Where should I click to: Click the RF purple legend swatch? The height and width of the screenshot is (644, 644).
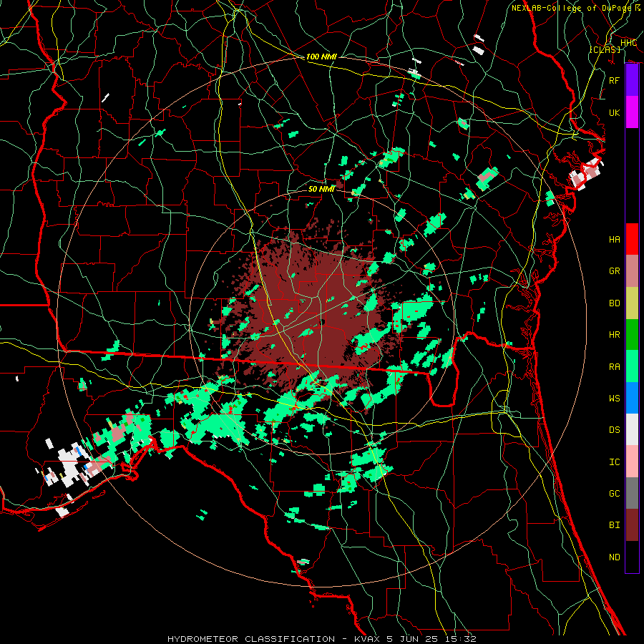click(x=632, y=80)
